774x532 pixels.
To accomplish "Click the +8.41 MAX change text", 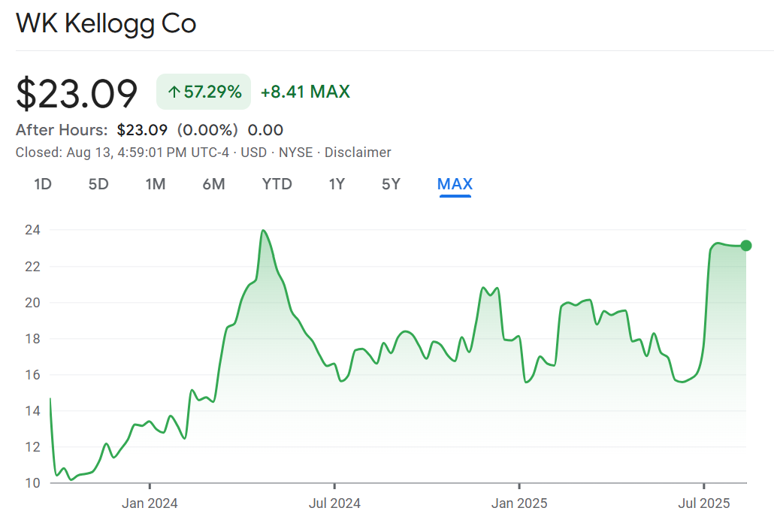I will coord(305,92).
